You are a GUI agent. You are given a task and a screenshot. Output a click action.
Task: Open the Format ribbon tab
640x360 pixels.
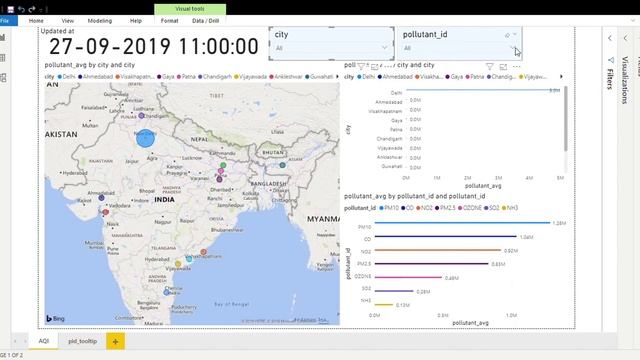169,21
